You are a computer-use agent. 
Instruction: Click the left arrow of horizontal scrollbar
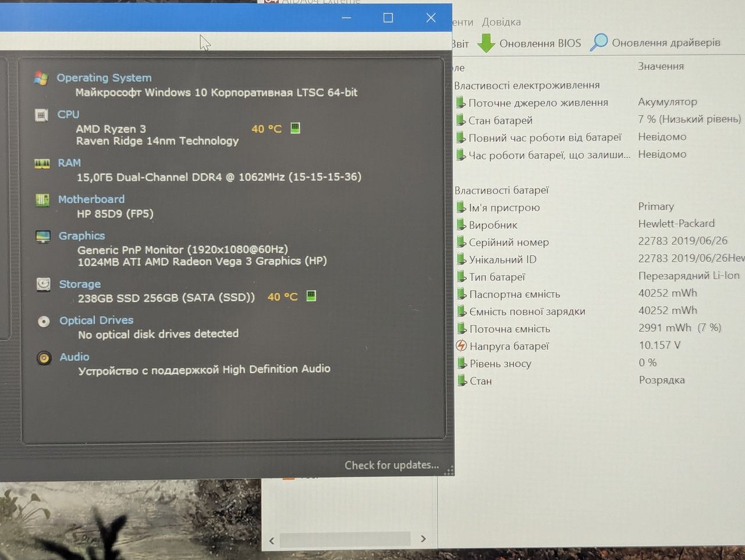(x=272, y=540)
